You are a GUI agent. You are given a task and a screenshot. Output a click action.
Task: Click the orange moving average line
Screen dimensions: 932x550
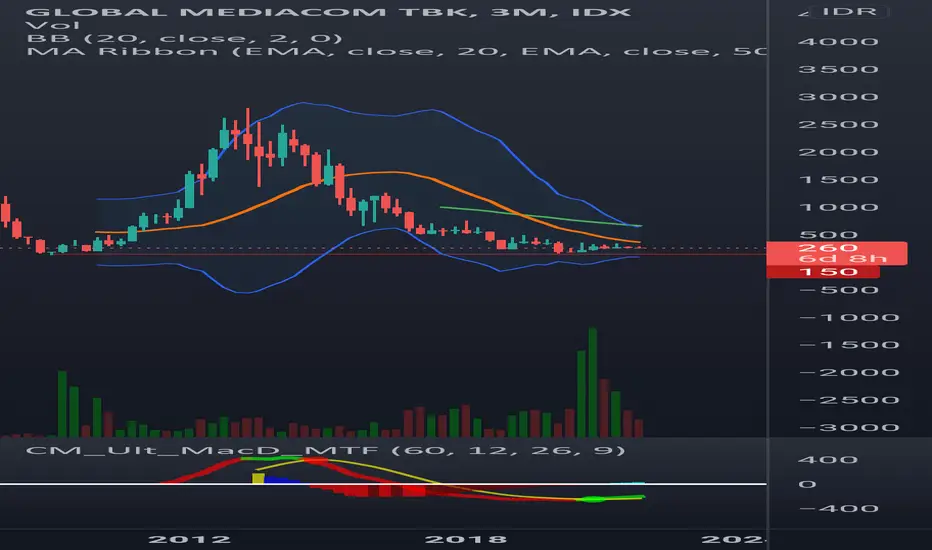(367, 173)
